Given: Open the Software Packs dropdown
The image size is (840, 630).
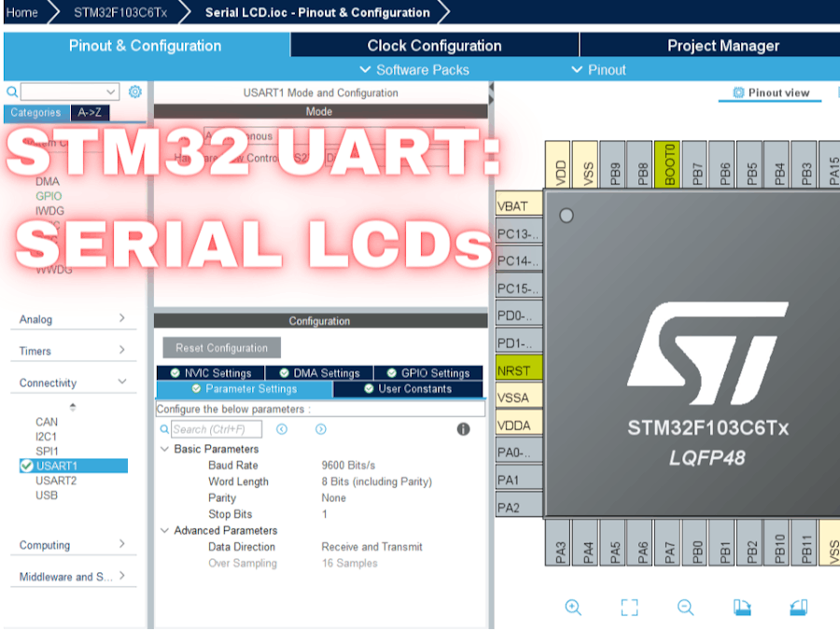Looking at the screenshot, I should click(x=414, y=70).
